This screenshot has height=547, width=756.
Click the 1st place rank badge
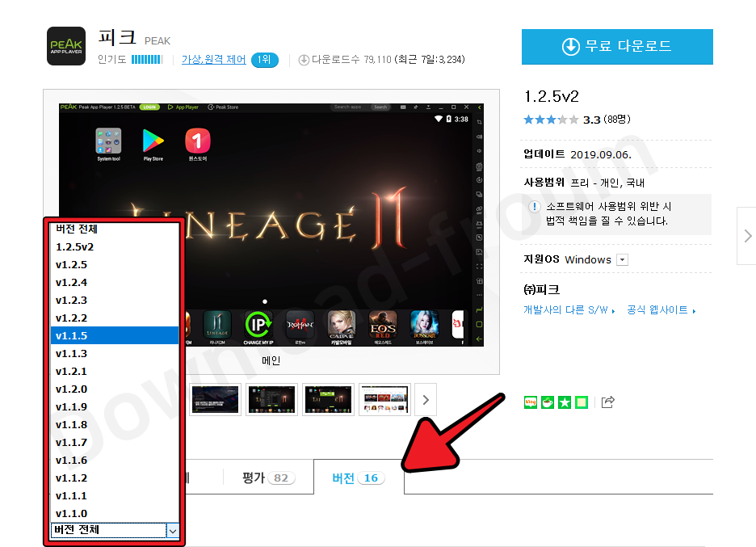tap(264, 60)
